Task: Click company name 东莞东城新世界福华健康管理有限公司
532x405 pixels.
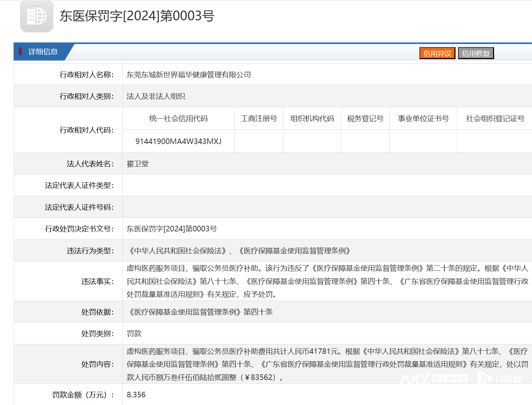Action: (x=188, y=75)
